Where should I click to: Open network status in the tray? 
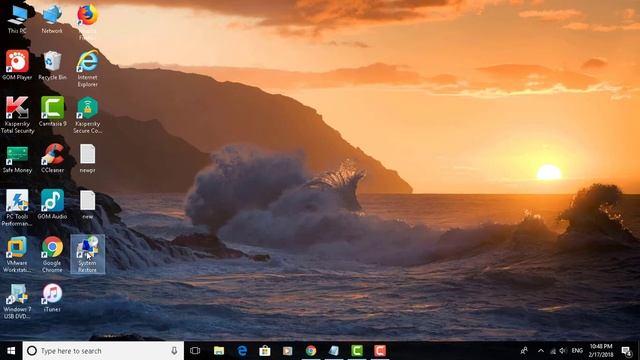pos(553,351)
